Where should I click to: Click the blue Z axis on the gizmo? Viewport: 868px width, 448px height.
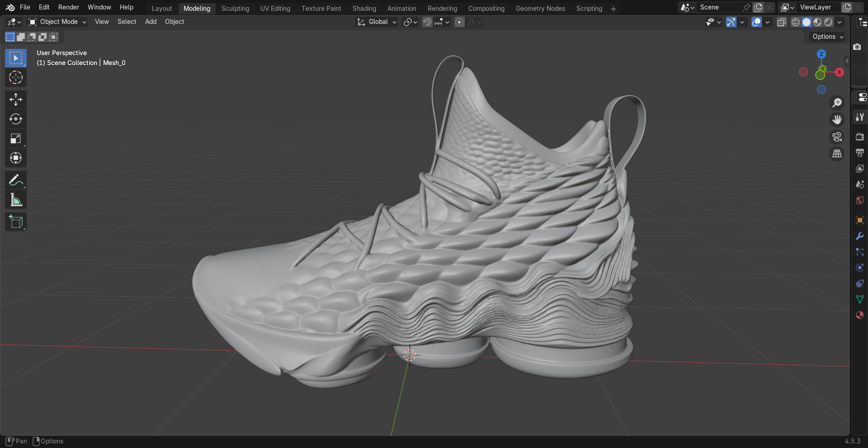[821, 54]
